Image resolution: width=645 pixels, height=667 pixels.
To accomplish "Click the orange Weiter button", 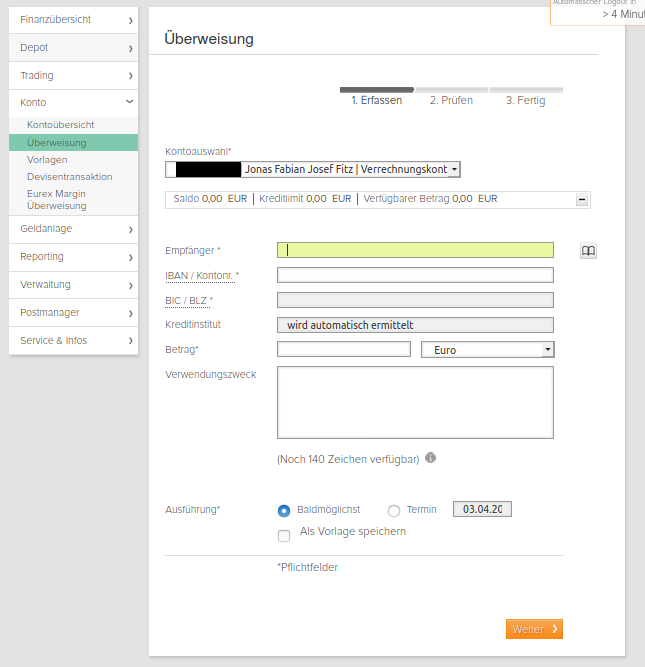I will point(534,629).
